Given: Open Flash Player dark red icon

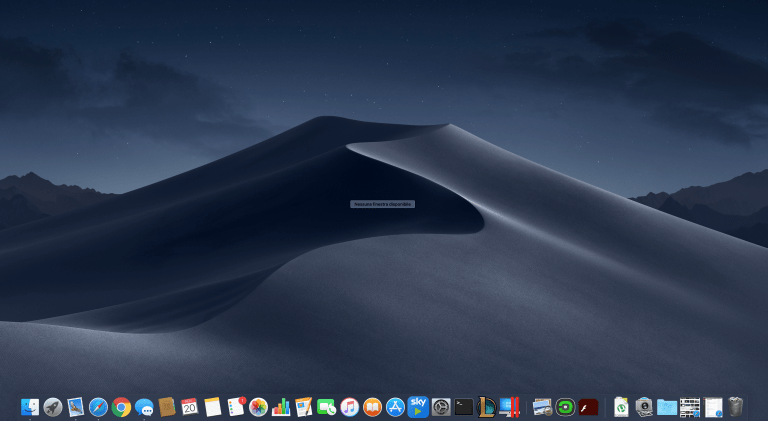Looking at the screenshot, I should pos(588,407).
